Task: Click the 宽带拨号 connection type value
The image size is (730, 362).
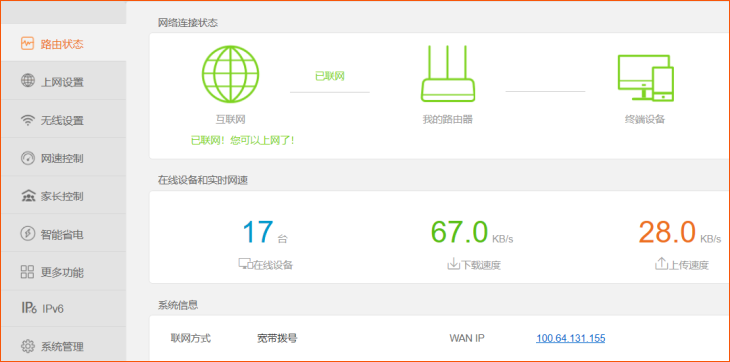Action: [277, 338]
